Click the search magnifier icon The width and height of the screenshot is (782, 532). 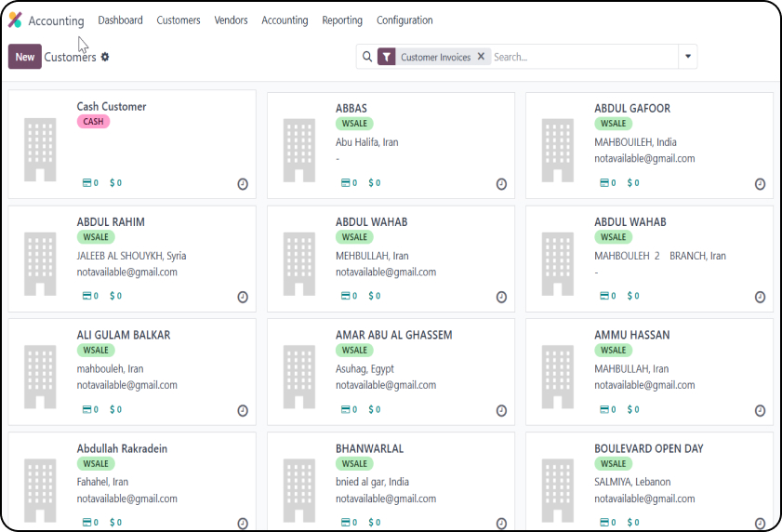click(367, 57)
